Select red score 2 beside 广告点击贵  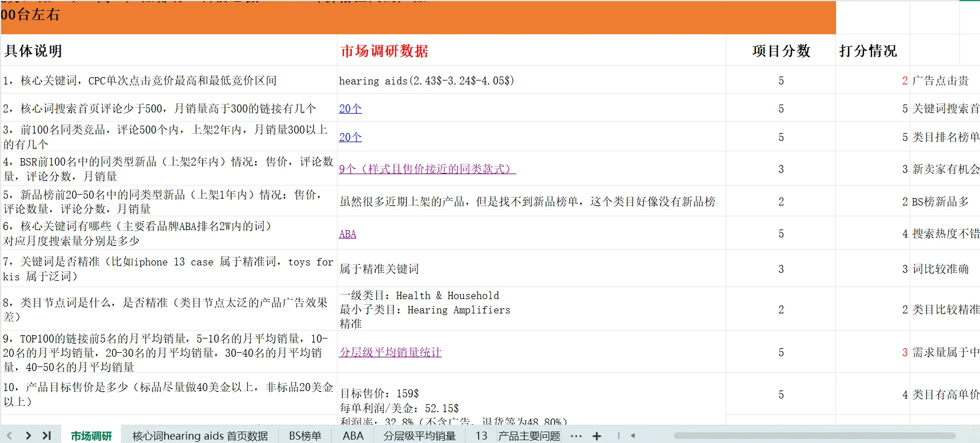tap(873, 80)
